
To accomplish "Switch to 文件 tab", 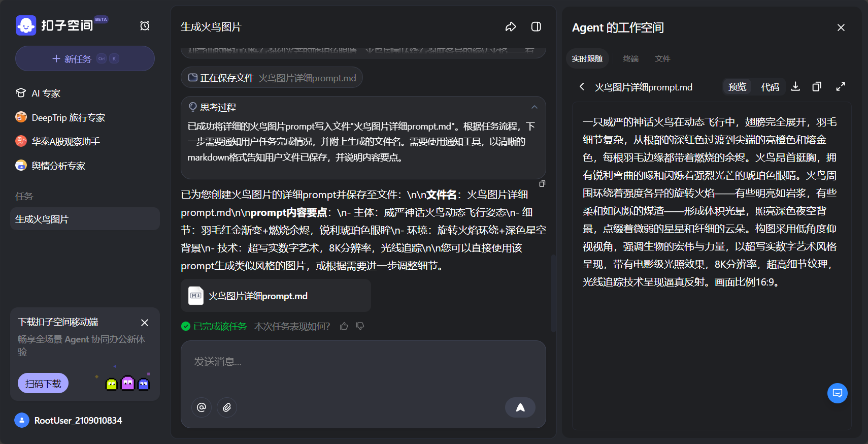I will pos(662,59).
